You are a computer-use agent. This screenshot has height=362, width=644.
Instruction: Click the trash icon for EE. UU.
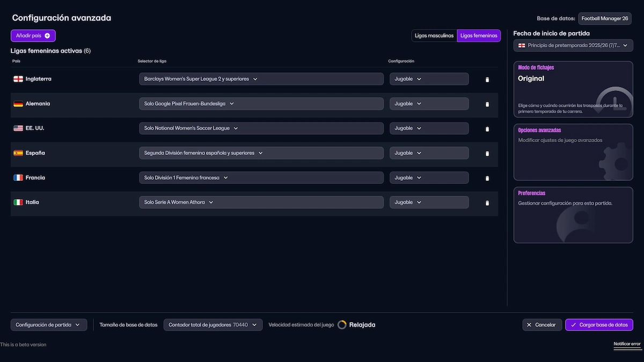point(487,129)
